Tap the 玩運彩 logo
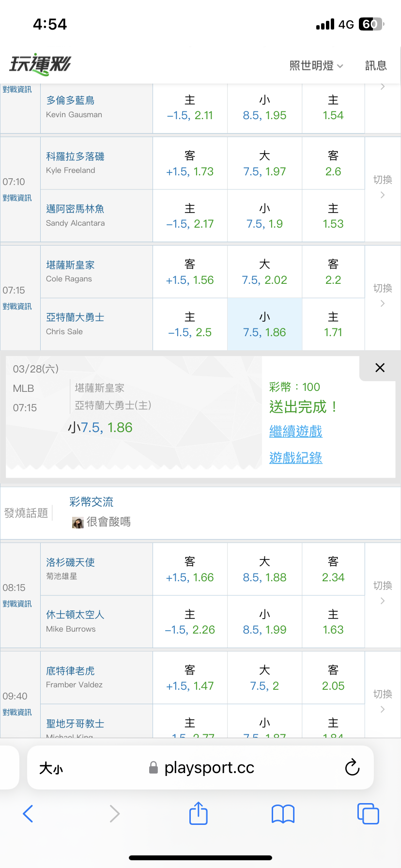401x868 pixels. (x=40, y=64)
